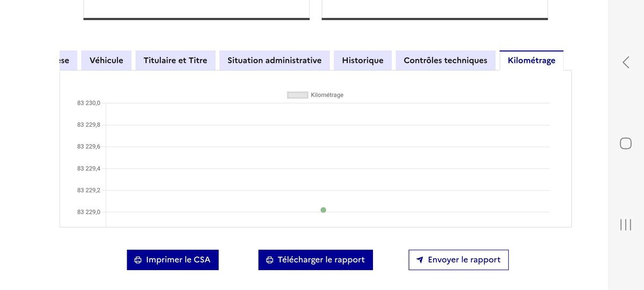This screenshot has height=290, width=644.
Task: Click the green mileage data point
Action: pyautogui.click(x=323, y=210)
